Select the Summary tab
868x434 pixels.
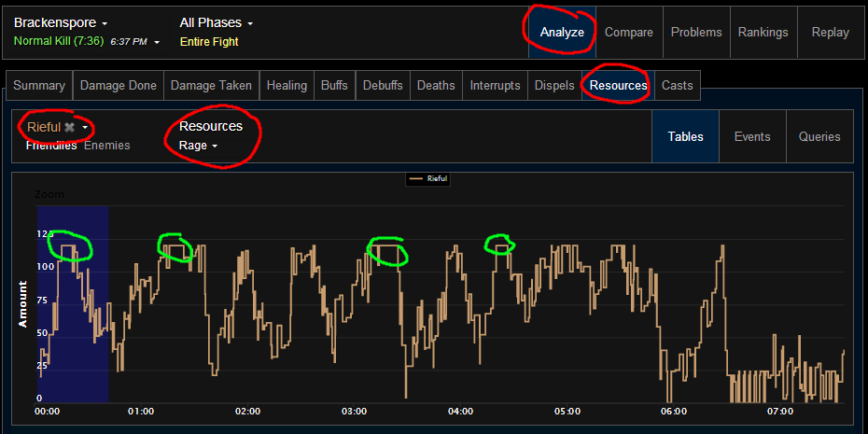click(x=39, y=85)
